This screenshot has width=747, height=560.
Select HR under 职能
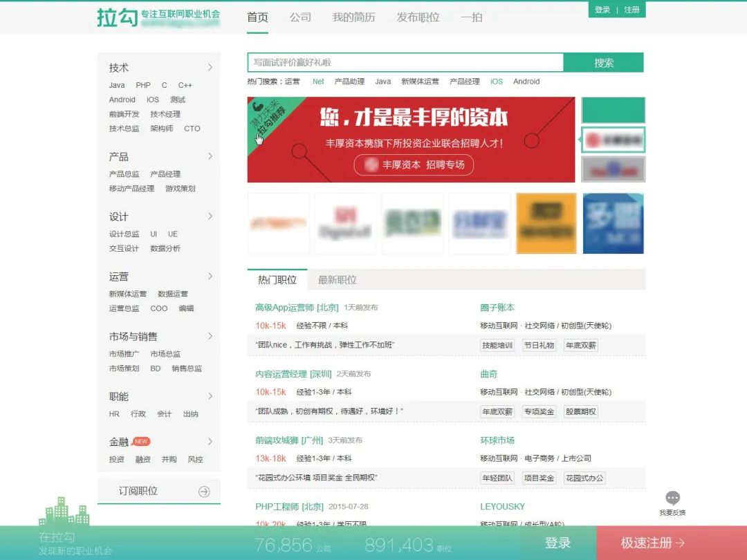tap(114, 414)
